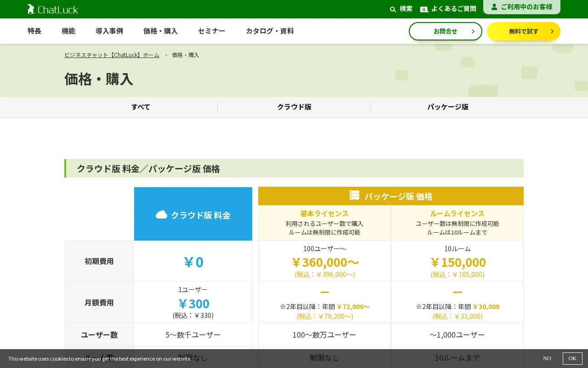Click the user icon in ご利用中のお客様
The image size is (588, 368).
point(494,7)
